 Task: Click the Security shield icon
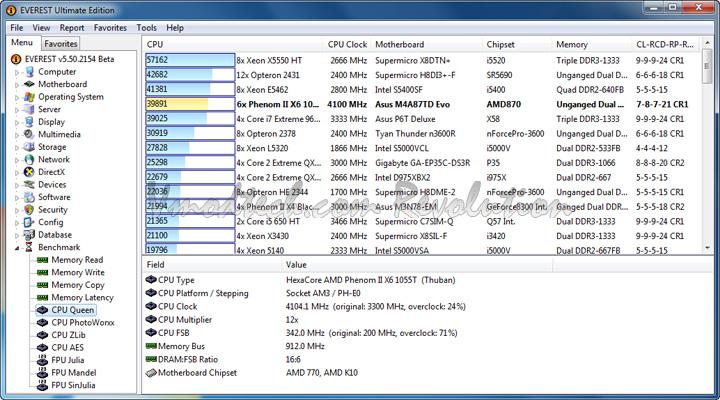(x=29, y=209)
